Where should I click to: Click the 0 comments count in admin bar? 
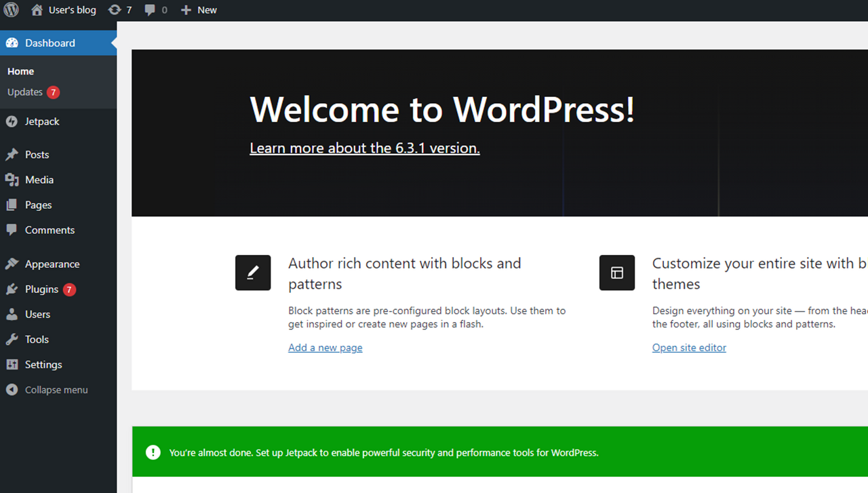click(164, 10)
